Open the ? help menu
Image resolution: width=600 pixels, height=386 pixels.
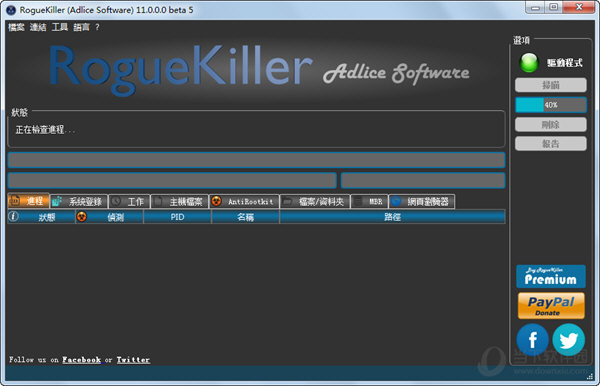click(97, 27)
